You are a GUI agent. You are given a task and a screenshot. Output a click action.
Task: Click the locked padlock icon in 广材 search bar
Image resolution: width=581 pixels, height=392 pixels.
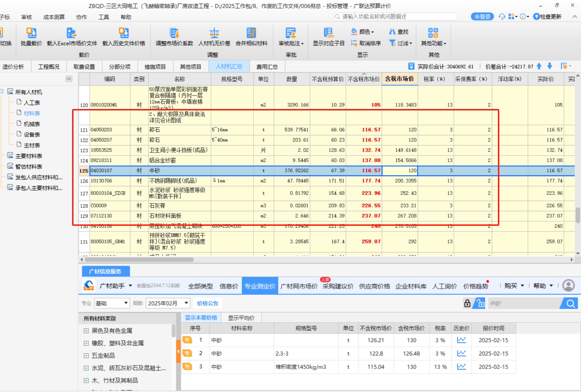[x=467, y=303]
